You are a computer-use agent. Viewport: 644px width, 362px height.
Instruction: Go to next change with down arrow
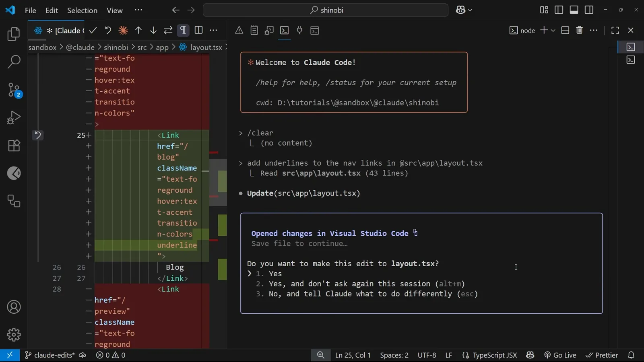click(x=153, y=30)
